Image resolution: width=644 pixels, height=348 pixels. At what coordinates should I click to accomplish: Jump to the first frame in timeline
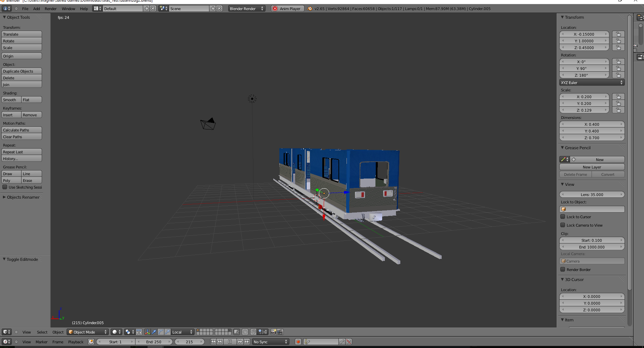pos(213,342)
